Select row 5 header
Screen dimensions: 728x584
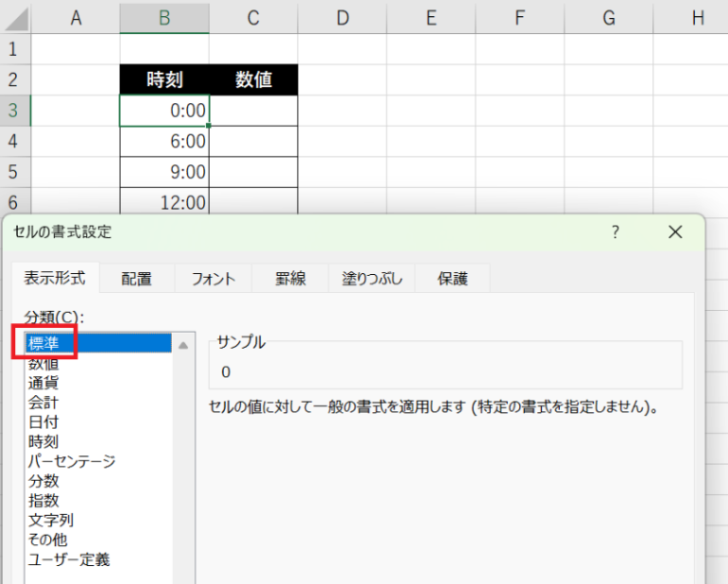coord(15,172)
